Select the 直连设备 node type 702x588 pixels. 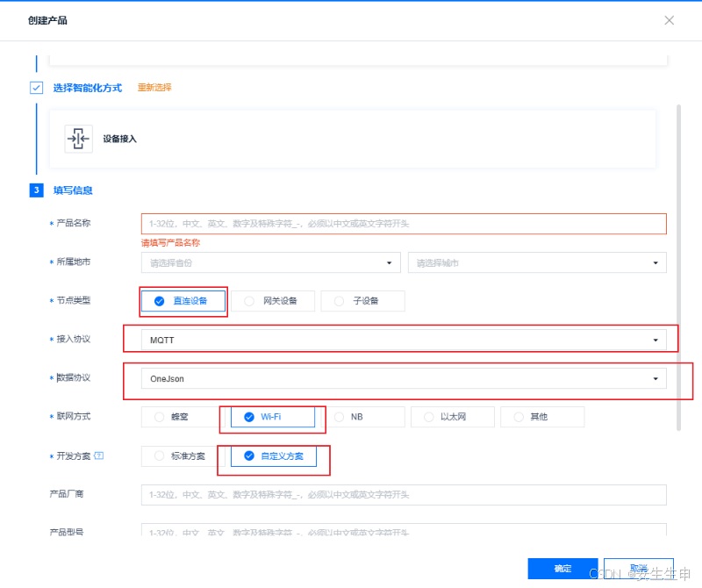tap(183, 301)
